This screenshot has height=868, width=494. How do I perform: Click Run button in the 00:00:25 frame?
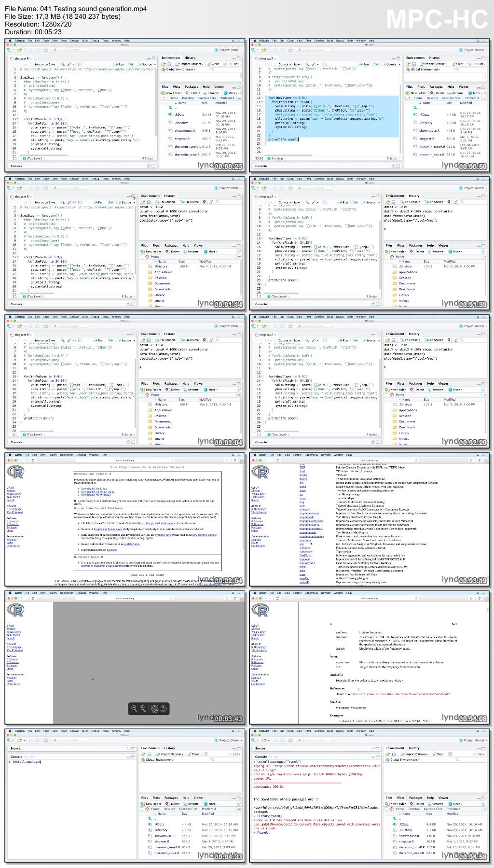pos(119,64)
